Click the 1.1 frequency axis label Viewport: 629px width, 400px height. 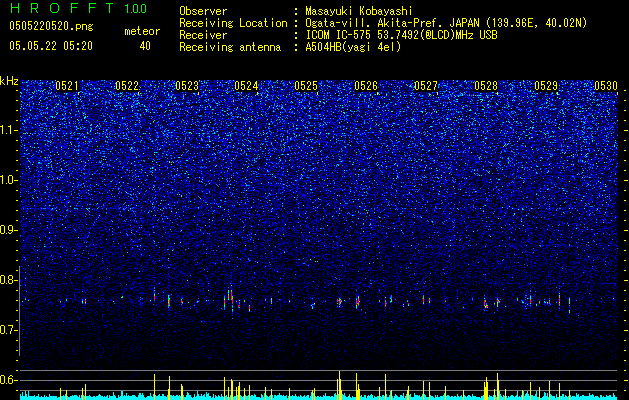coord(9,130)
